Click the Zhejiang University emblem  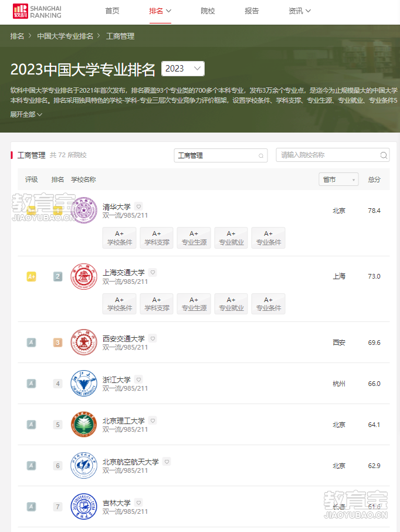(x=84, y=384)
